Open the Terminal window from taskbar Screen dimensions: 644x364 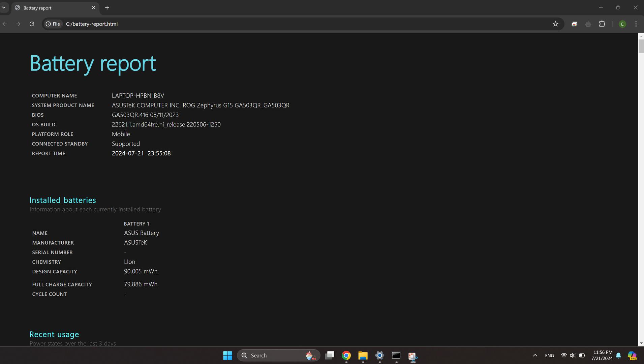[x=396, y=356]
